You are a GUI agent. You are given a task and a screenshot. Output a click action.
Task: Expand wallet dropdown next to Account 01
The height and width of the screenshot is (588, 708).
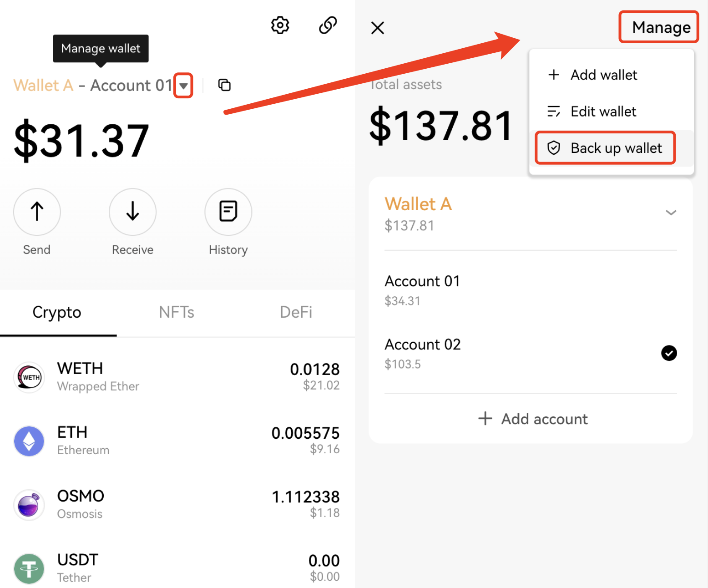point(183,86)
